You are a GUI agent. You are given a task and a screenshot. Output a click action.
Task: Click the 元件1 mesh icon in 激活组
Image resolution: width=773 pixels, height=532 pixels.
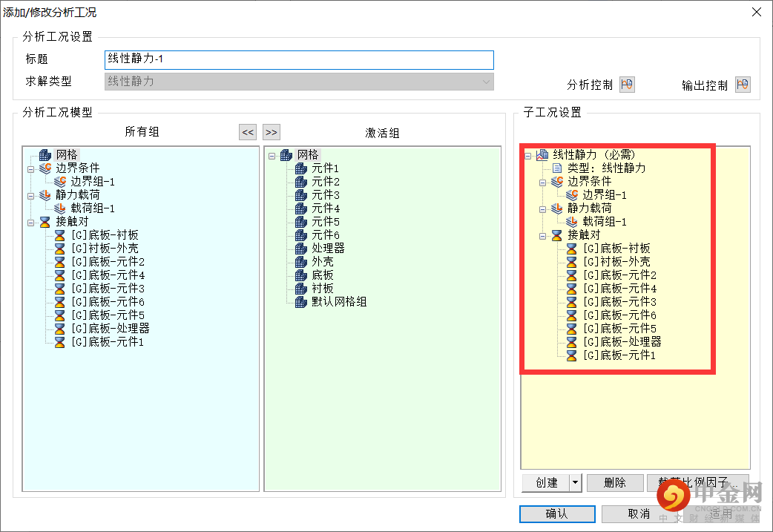click(300, 168)
